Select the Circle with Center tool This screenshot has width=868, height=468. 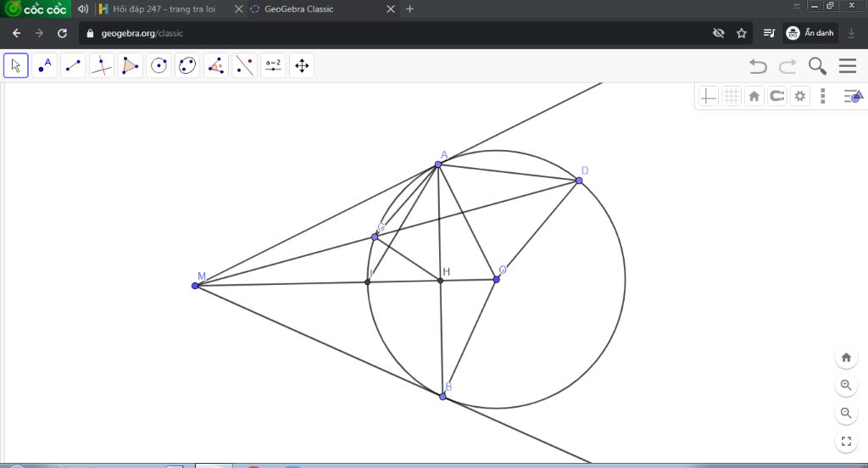pos(159,66)
